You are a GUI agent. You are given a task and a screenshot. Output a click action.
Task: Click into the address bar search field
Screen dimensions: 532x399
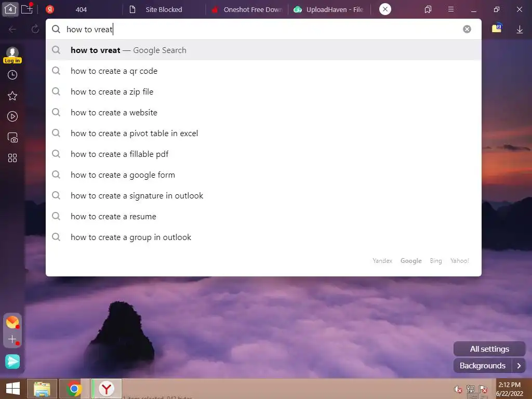tap(263, 29)
